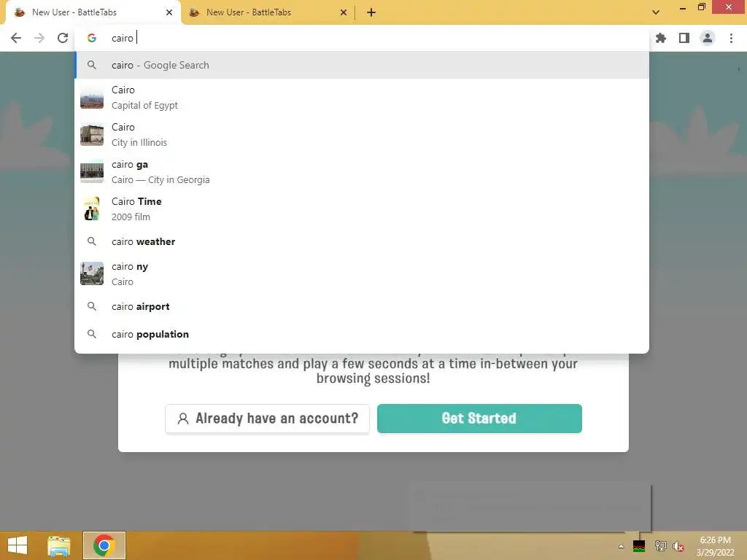Select 'cairo - Google Search' suggestion
The width and height of the screenshot is (747, 560).
click(362, 65)
